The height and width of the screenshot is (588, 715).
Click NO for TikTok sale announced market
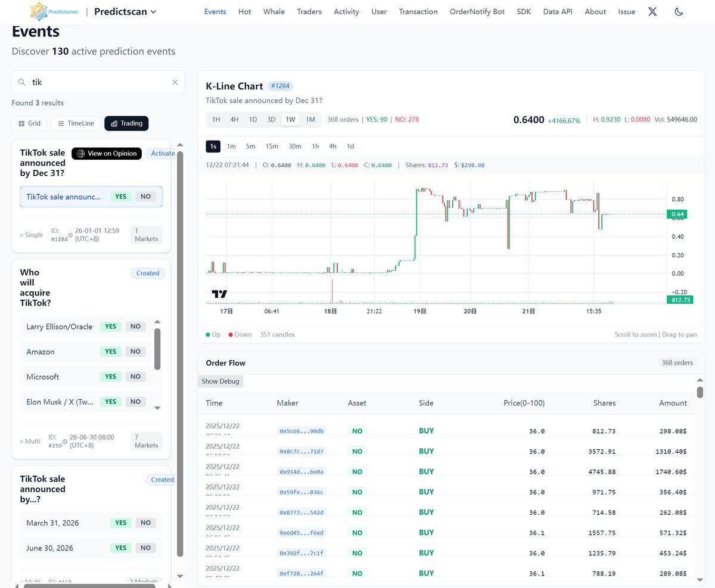[x=145, y=197]
